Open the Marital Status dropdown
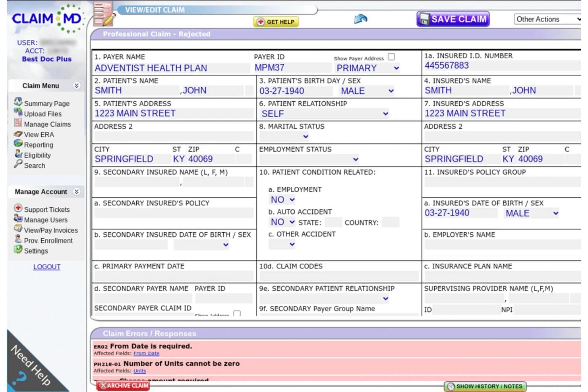 tap(284, 137)
